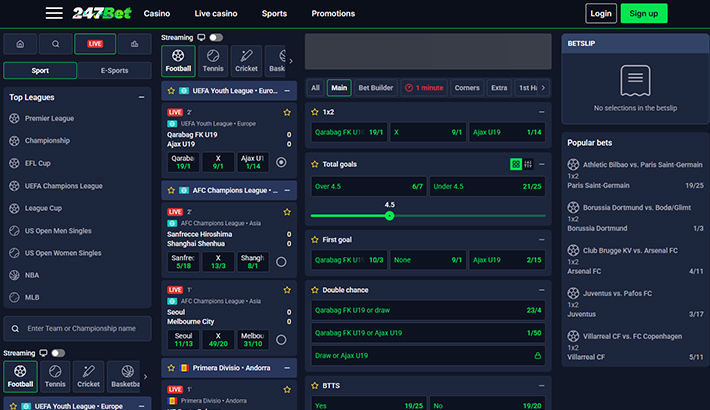Image resolution: width=710 pixels, height=410 pixels.
Task: Open the hamburger menu
Action: click(x=54, y=13)
